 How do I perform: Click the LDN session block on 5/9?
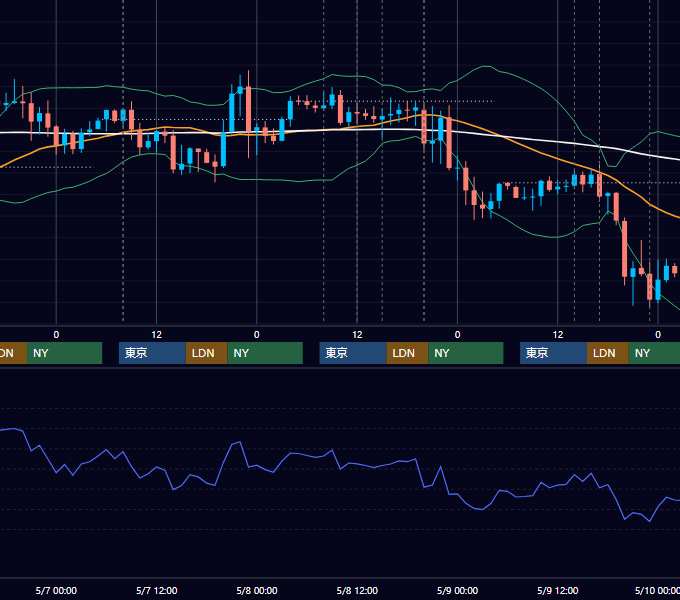(608, 353)
